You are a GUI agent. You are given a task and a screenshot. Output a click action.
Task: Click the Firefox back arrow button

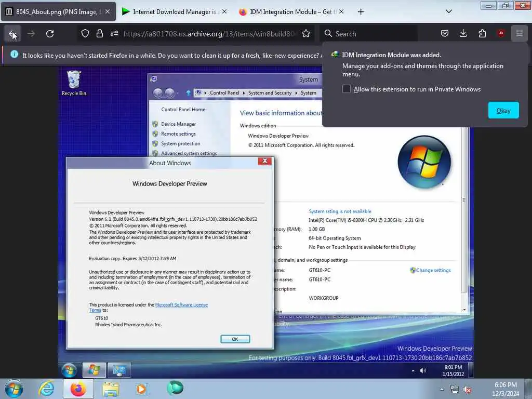[12, 34]
